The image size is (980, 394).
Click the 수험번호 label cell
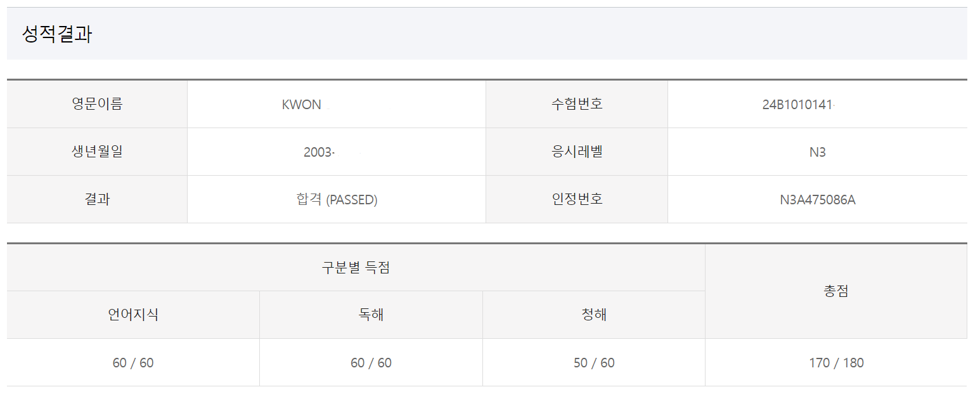click(x=577, y=104)
